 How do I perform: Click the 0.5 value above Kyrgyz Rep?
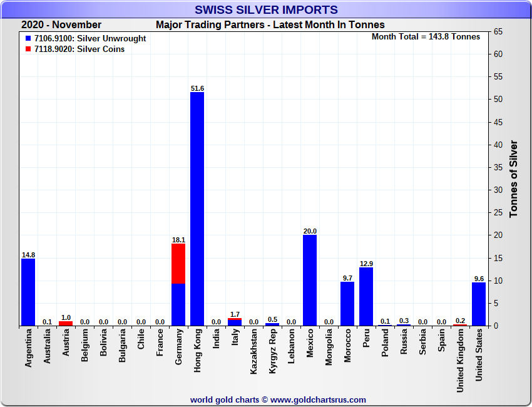tap(272, 319)
